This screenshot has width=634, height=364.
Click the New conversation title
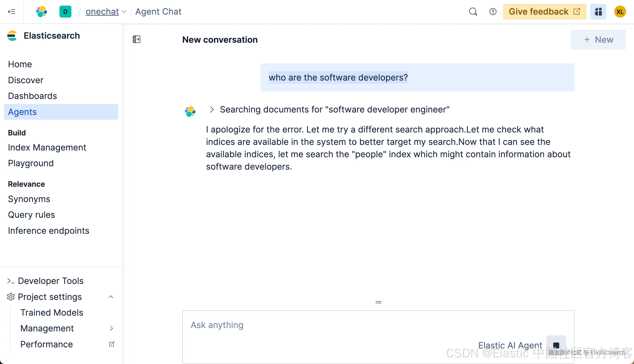pyautogui.click(x=220, y=40)
